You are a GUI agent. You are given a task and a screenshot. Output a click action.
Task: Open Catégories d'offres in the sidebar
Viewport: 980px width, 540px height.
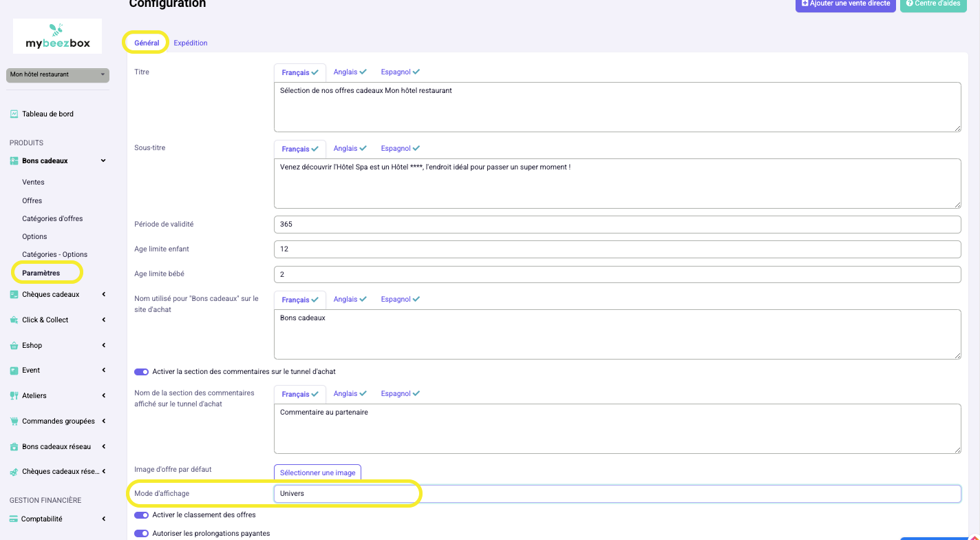[52, 218]
